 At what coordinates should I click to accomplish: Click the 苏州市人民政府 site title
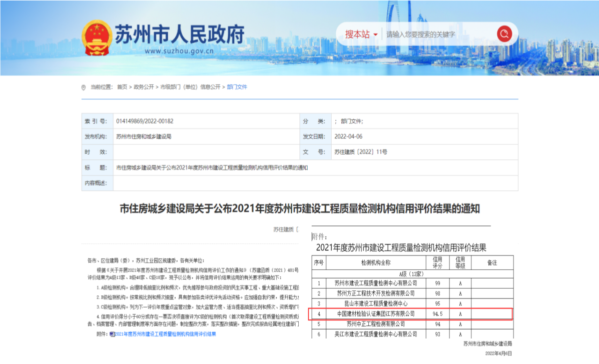tap(180, 34)
